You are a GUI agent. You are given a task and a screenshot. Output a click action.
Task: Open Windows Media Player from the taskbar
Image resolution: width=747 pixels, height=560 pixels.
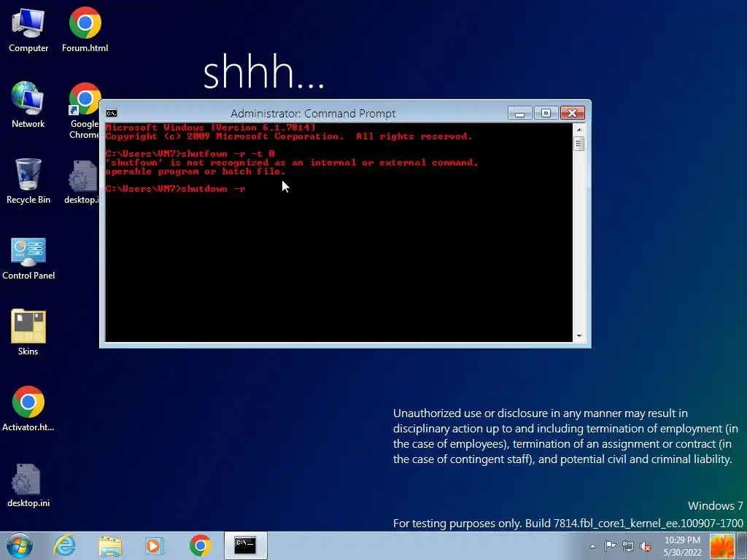point(154,545)
